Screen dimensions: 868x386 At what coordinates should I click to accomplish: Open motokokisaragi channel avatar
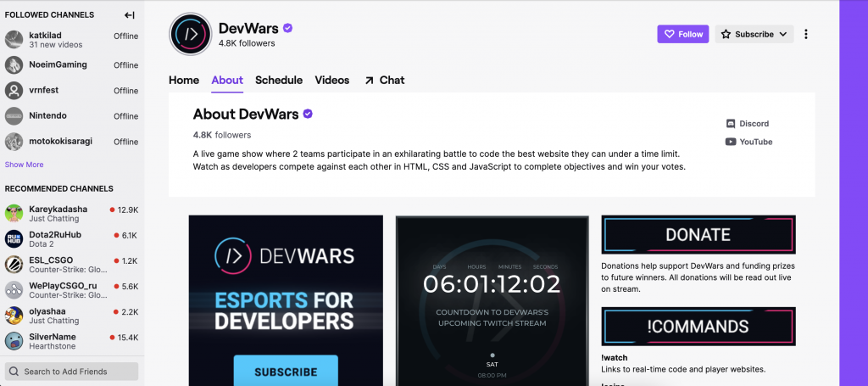pyautogui.click(x=14, y=141)
